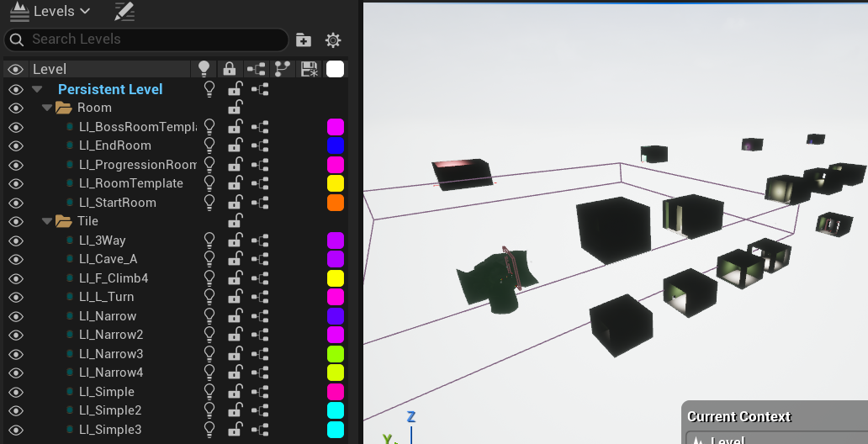This screenshot has height=444, width=868.
Task: Toggle visibility of LI_Simple2 level
Action: point(15,410)
